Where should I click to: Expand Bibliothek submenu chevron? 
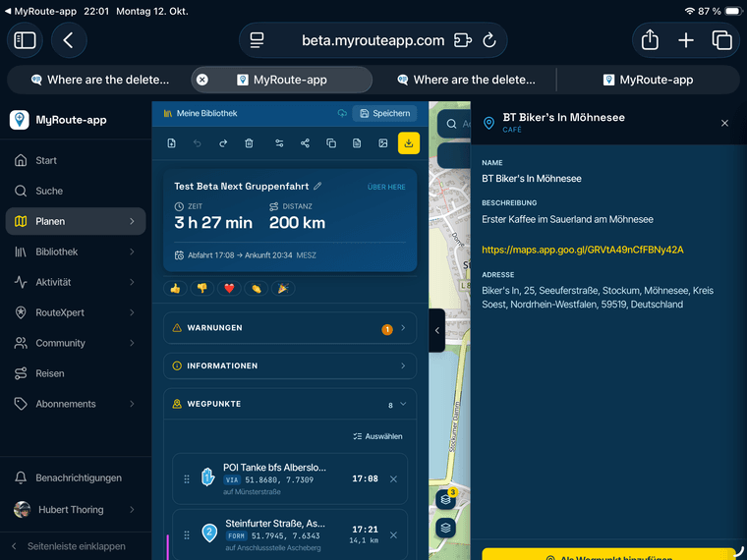[132, 252]
